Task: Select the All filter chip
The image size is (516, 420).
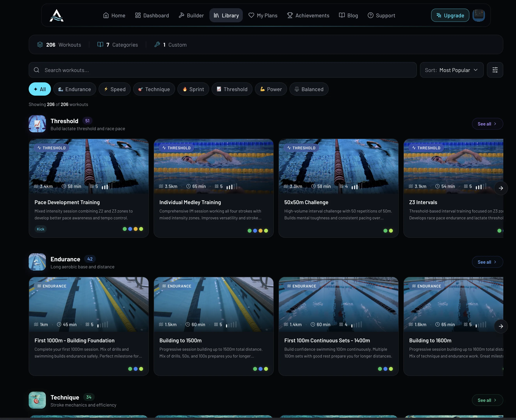Action: 40,89
